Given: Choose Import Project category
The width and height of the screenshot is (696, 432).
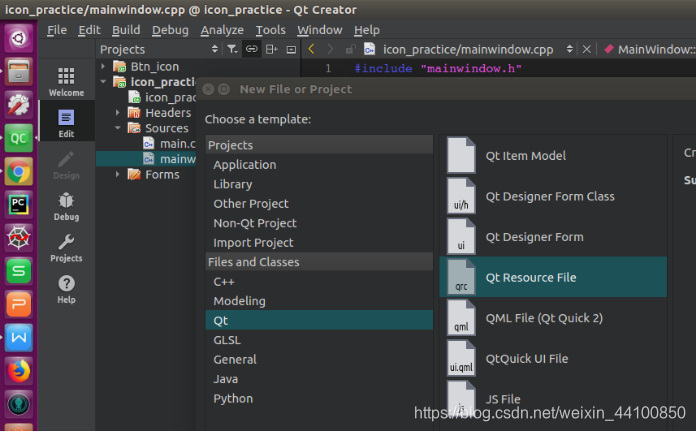Looking at the screenshot, I should 319,243.
